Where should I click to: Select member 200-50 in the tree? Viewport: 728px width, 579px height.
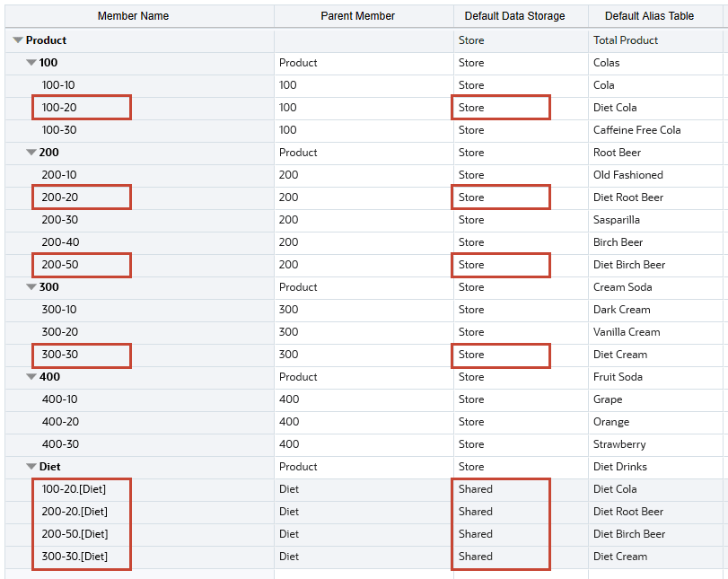click(x=59, y=265)
